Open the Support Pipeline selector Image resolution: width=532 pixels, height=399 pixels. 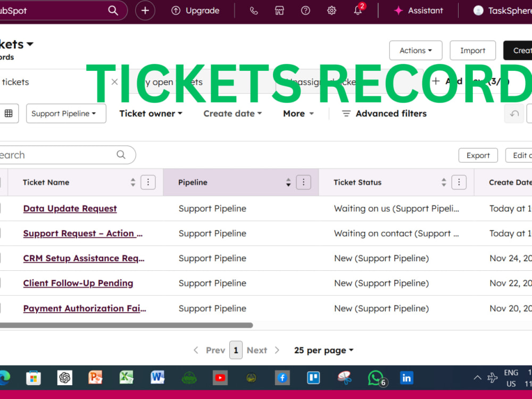click(66, 113)
